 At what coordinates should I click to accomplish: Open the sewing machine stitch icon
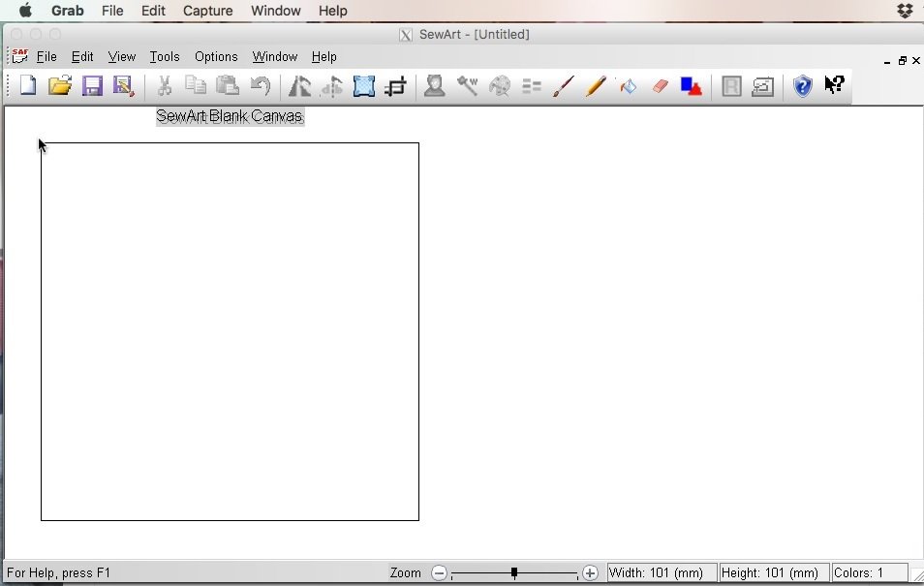tap(763, 87)
